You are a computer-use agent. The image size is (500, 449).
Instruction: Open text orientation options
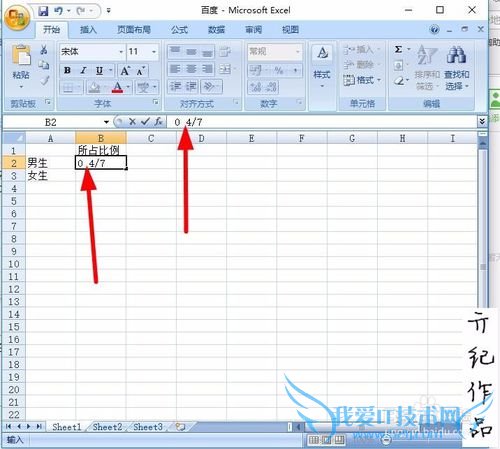click(x=211, y=87)
